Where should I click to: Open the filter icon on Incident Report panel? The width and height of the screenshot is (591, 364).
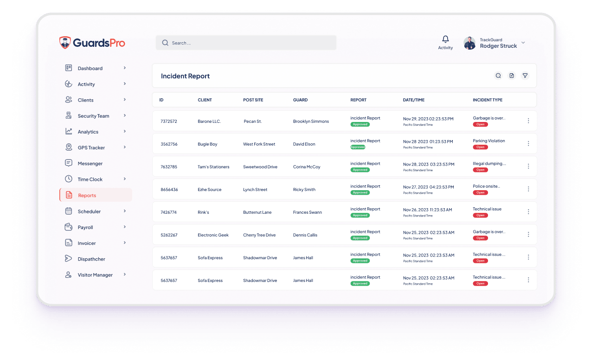(x=525, y=75)
